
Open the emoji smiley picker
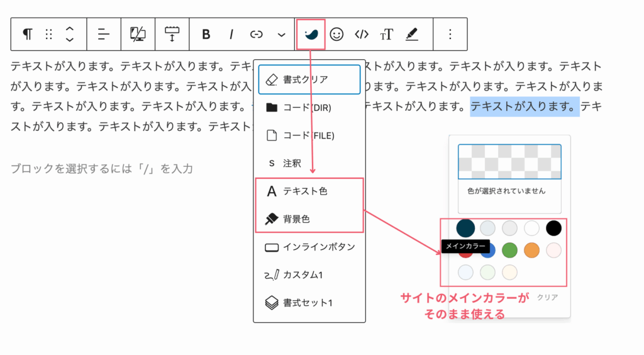pyautogui.click(x=336, y=34)
